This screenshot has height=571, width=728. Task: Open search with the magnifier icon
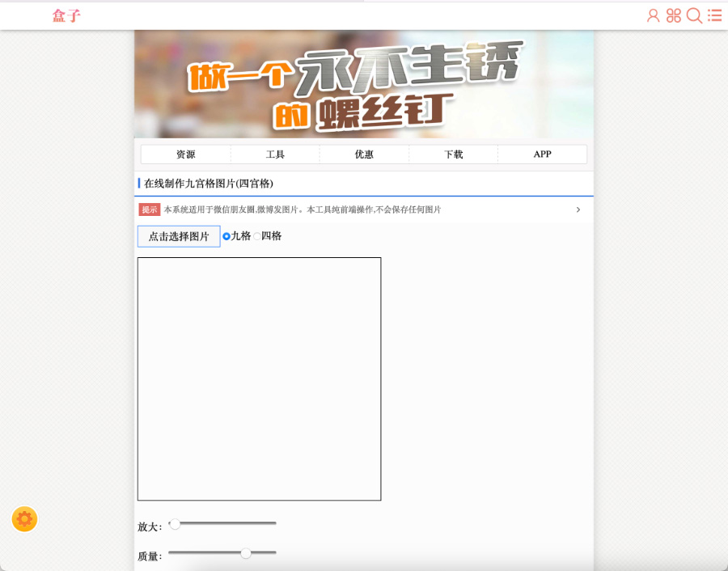(694, 15)
